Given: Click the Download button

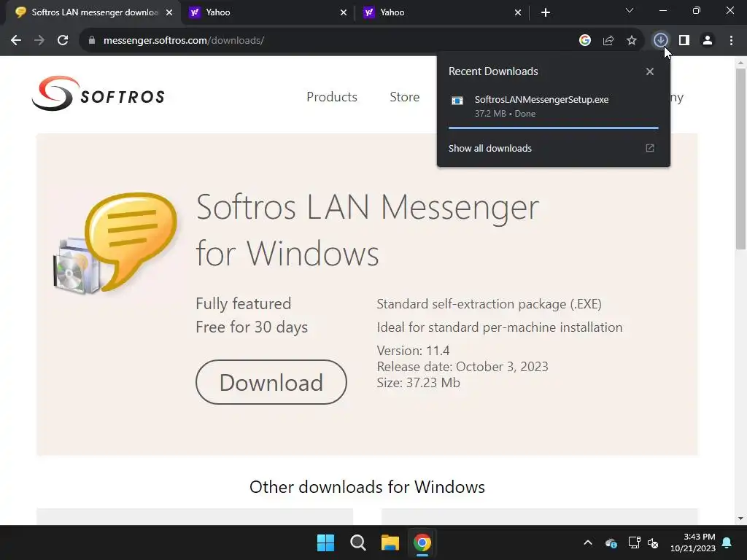Looking at the screenshot, I should (271, 382).
